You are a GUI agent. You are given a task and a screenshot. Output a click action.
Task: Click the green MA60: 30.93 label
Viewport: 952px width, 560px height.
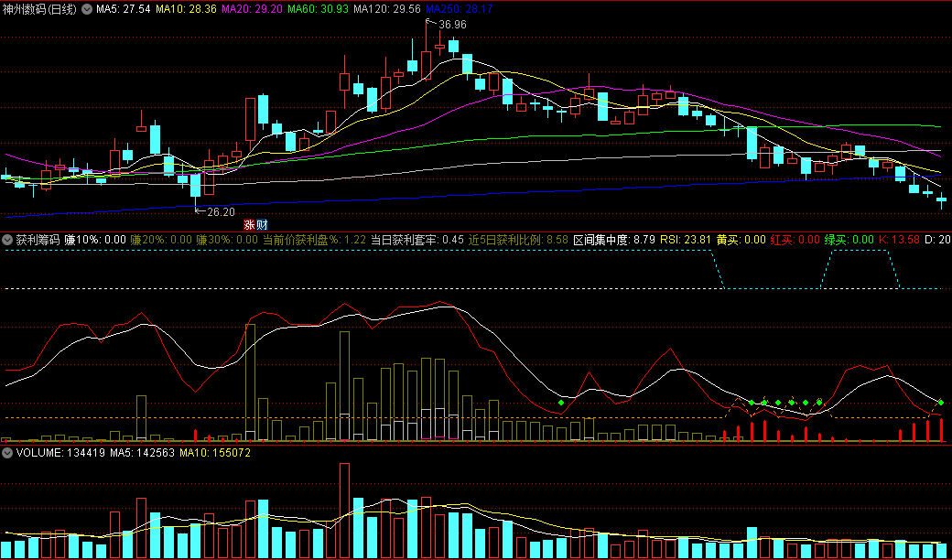[318, 9]
